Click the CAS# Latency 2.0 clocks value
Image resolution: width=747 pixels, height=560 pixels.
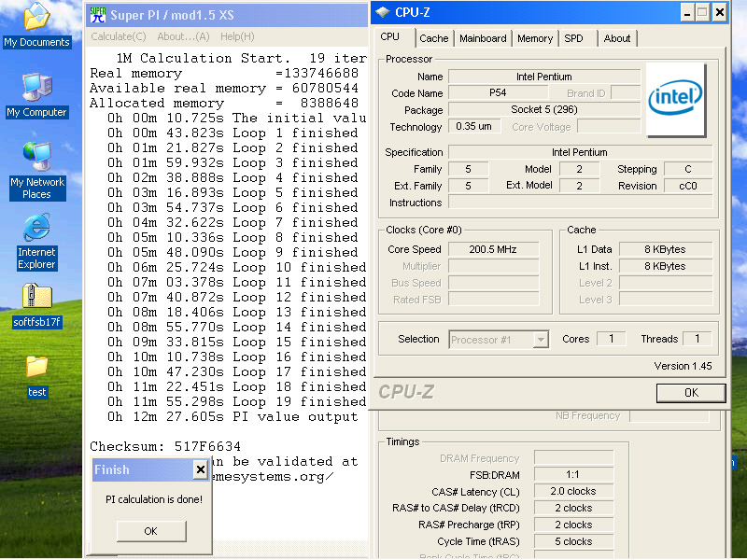(x=573, y=491)
